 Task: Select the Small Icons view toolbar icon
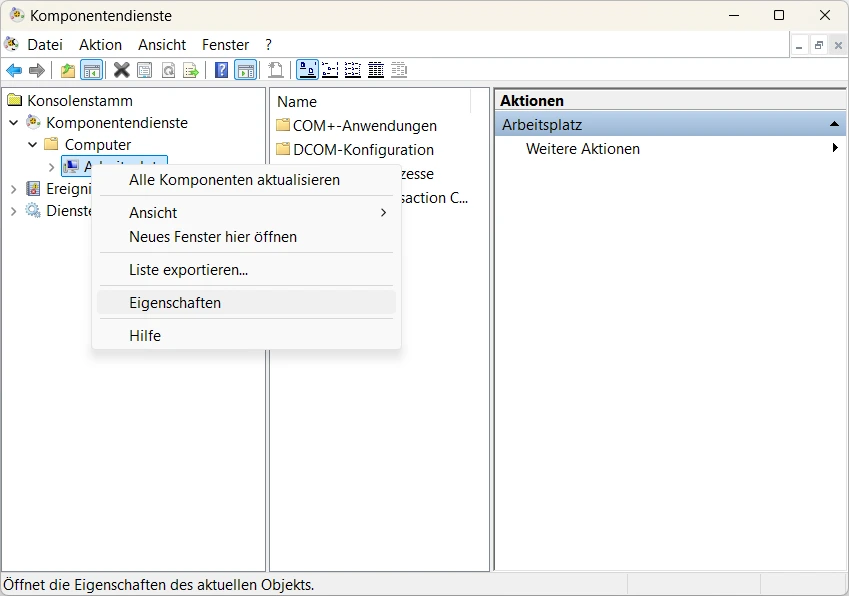(330, 70)
